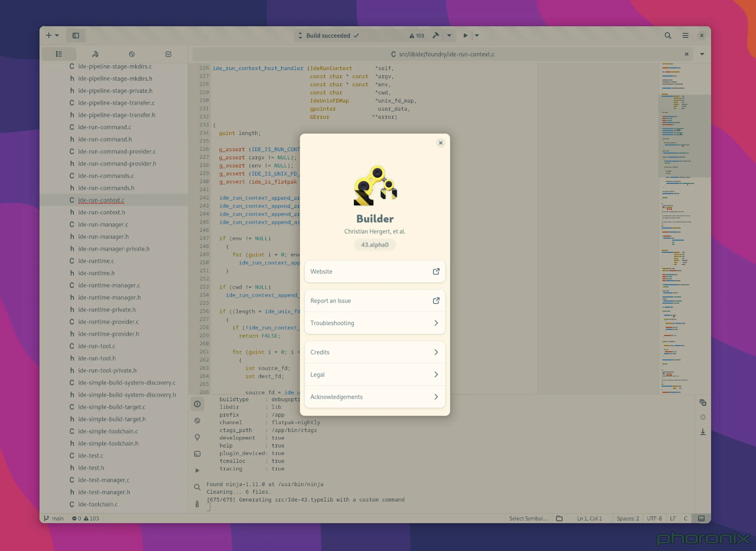Expand Troubleshooting section
Viewport: 756px width, 551px height.
(374, 323)
